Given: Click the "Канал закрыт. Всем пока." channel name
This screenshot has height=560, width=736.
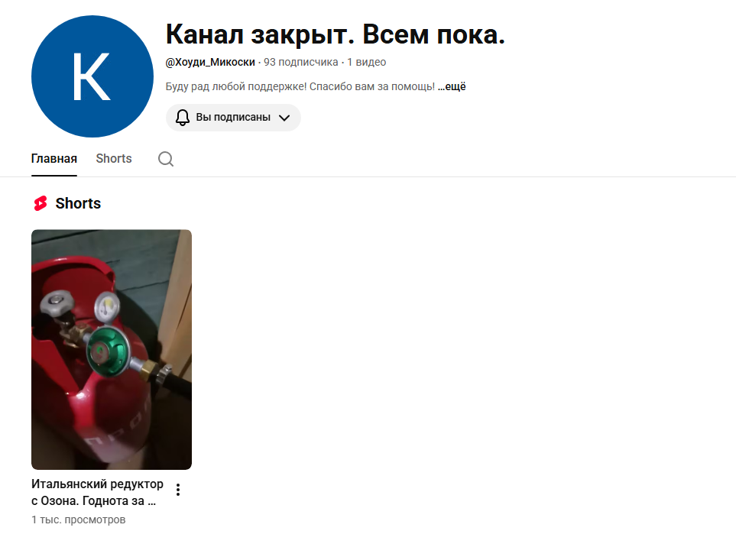Looking at the screenshot, I should [x=336, y=34].
